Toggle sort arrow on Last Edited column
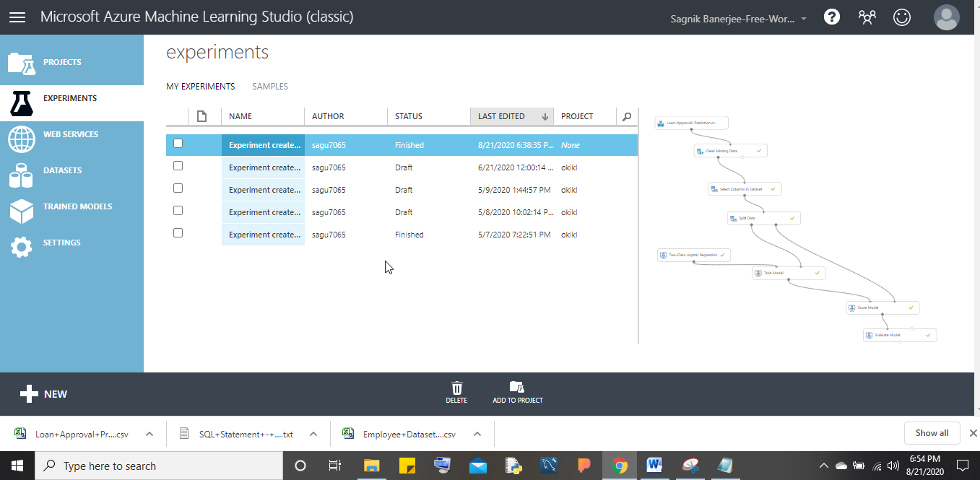The image size is (980, 480). tap(545, 116)
